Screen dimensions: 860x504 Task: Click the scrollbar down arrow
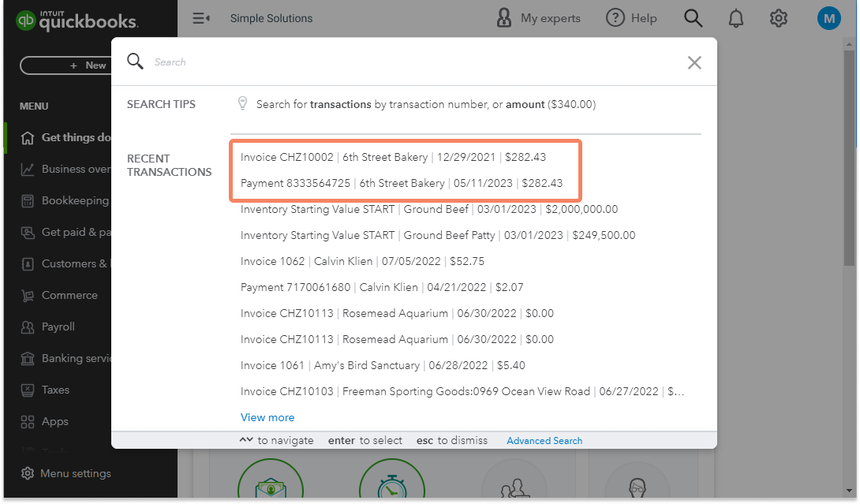(x=849, y=491)
